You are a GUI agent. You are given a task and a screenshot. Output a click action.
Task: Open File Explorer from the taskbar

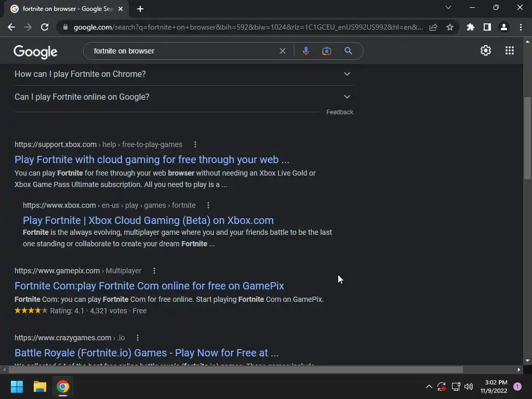[39, 387]
